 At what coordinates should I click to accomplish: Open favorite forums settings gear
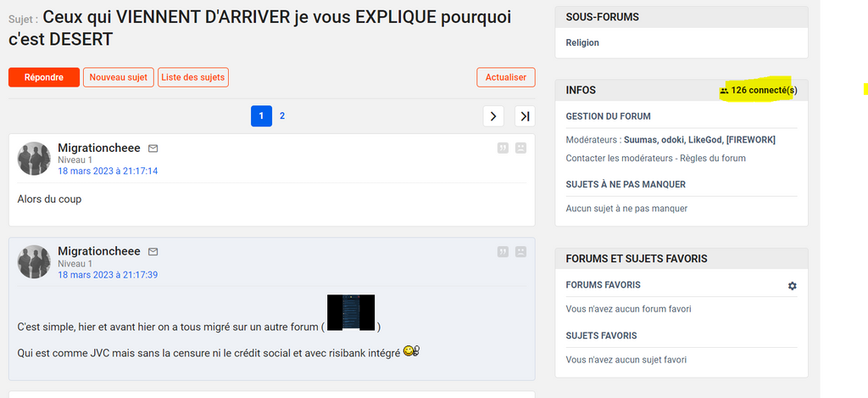pos(792,286)
